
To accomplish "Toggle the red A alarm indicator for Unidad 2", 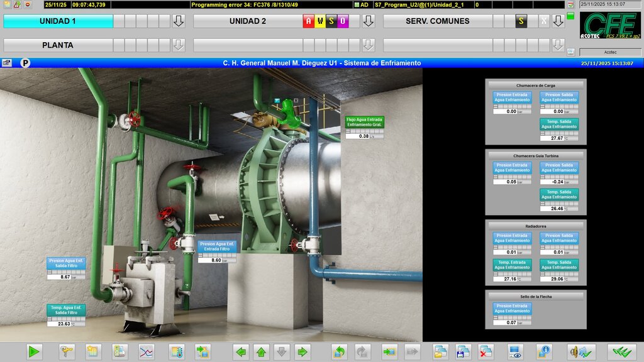I will coord(308,21).
